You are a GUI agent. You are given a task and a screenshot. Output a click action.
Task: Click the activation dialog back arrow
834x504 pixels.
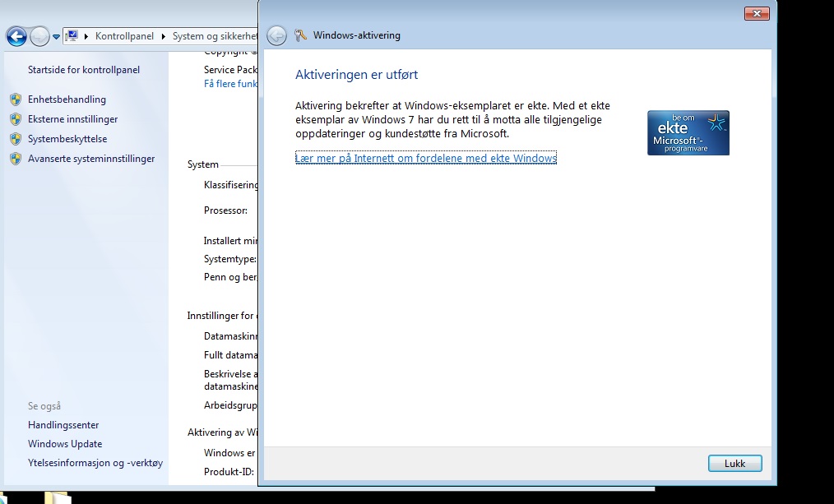click(x=276, y=35)
